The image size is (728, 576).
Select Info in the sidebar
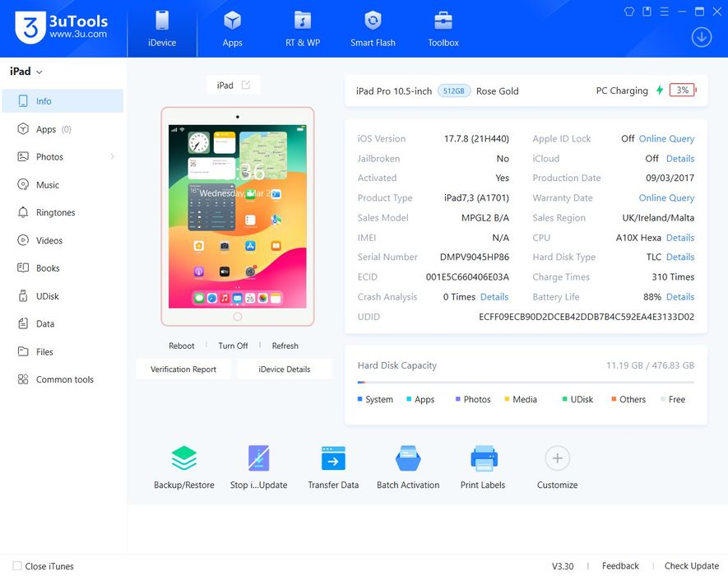point(63,100)
